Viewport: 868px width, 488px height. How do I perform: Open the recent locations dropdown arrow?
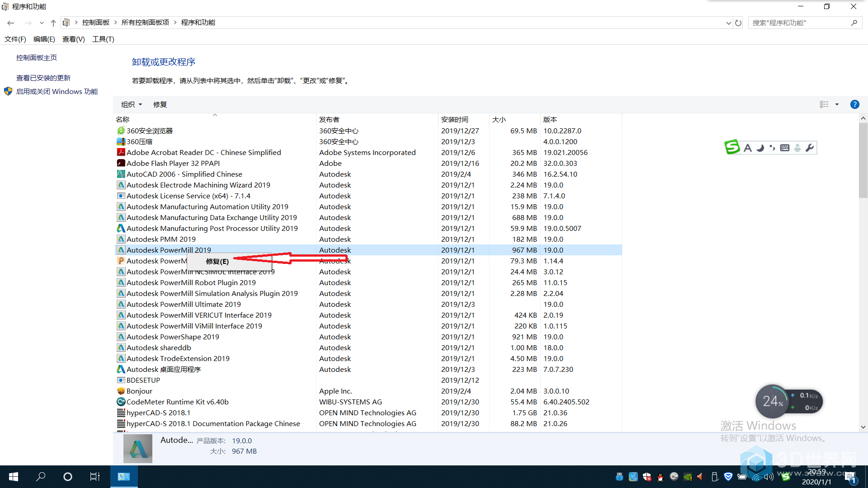pyautogui.click(x=42, y=23)
